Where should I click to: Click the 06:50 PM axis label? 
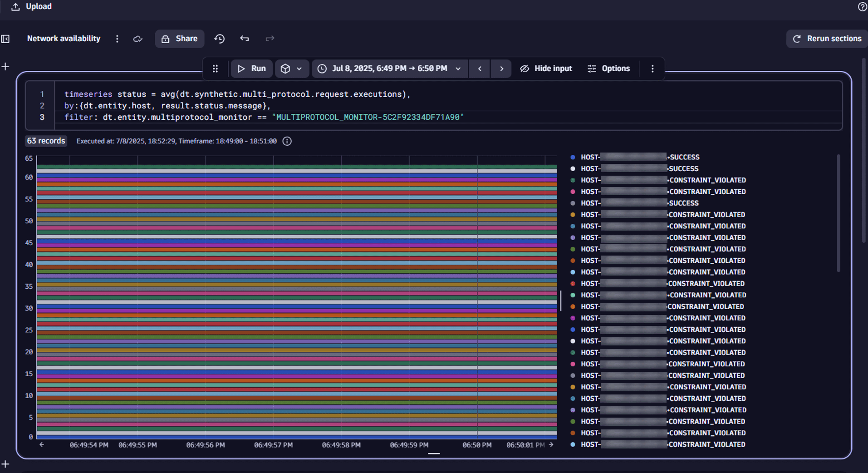477,445
